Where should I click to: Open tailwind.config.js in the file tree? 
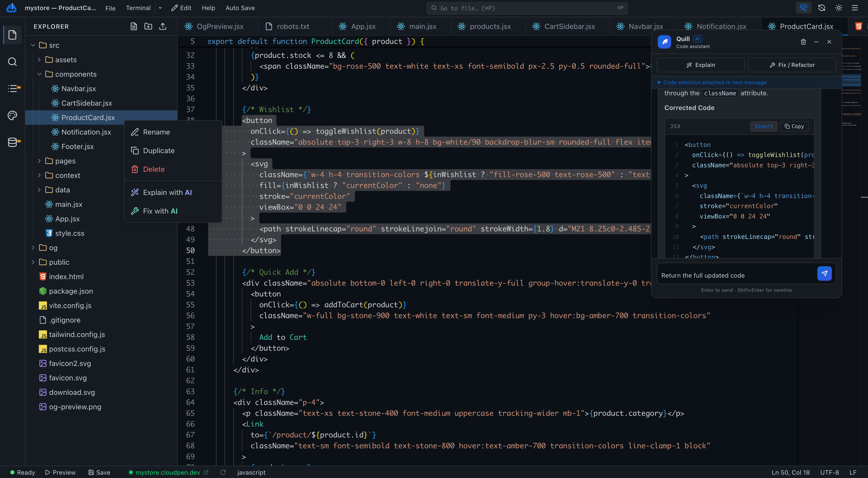pyautogui.click(x=77, y=334)
